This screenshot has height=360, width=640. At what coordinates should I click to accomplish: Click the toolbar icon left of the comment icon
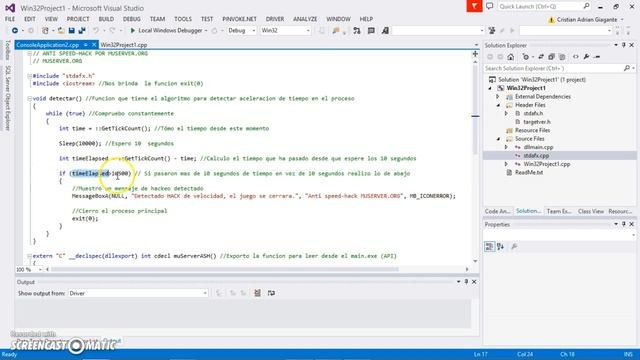click(x=357, y=31)
